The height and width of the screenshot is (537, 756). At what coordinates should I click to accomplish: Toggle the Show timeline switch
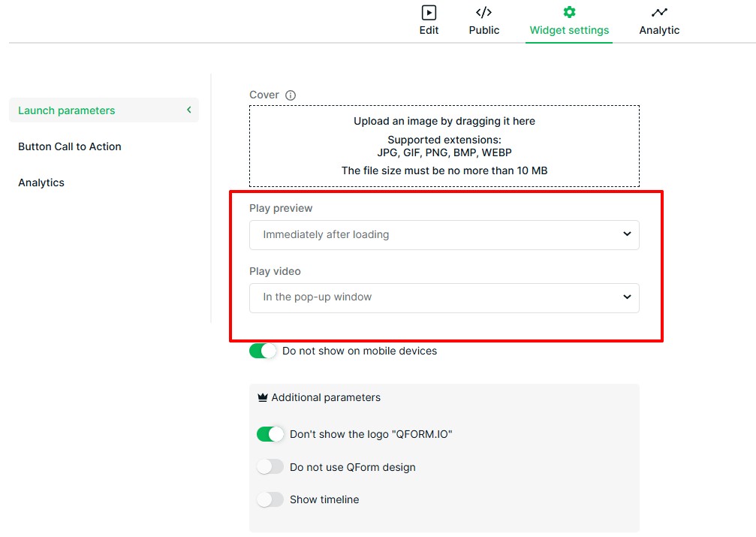(x=270, y=499)
